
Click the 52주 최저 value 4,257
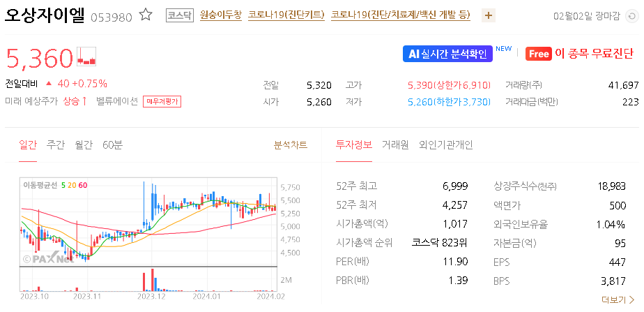(x=455, y=205)
